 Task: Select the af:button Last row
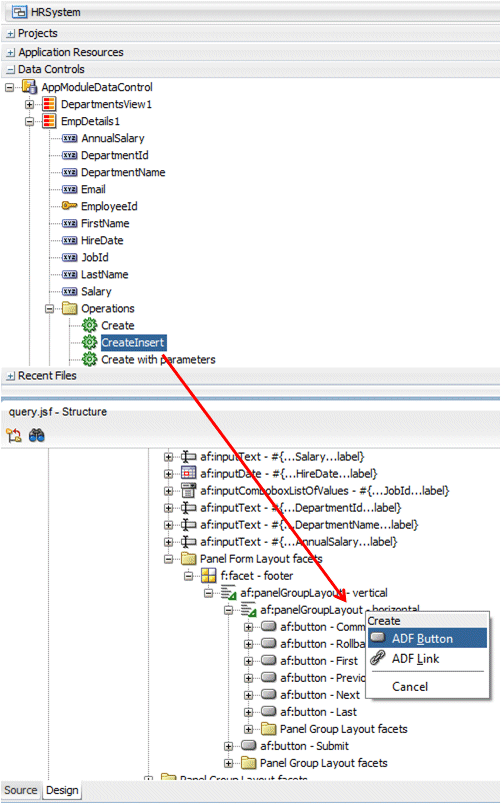click(x=318, y=712)
